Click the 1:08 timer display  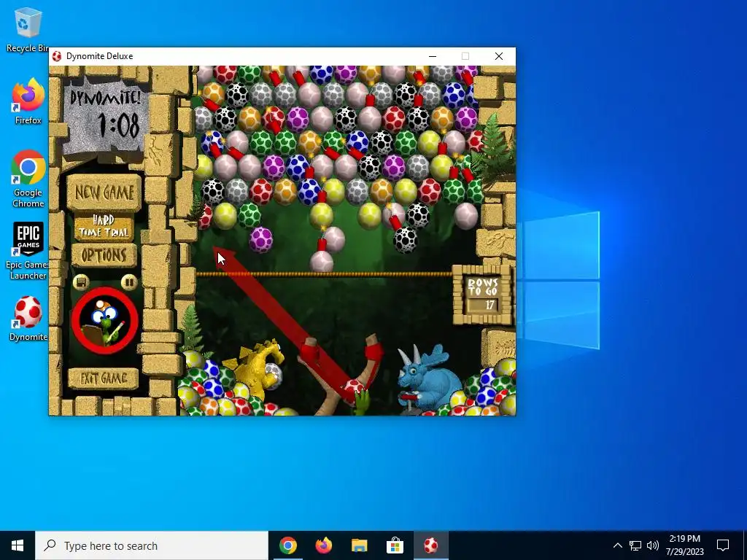point(119,125)
